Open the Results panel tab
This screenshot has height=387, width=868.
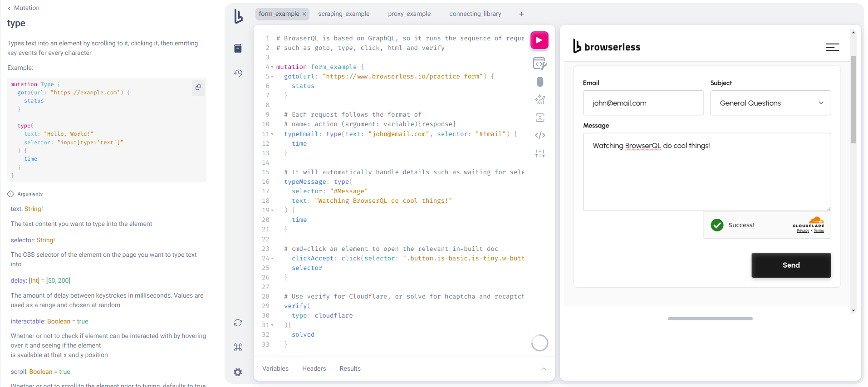350,368
